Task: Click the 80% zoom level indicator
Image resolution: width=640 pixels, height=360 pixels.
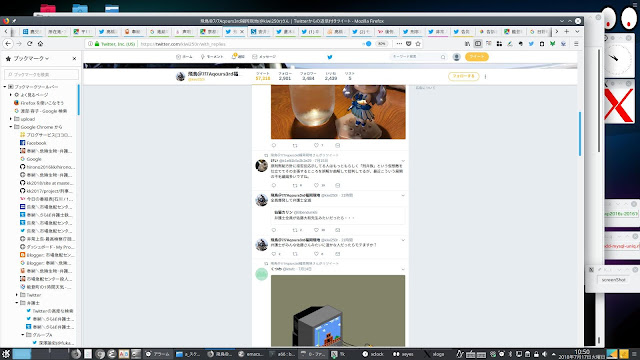Action: [x=381, y=44]
